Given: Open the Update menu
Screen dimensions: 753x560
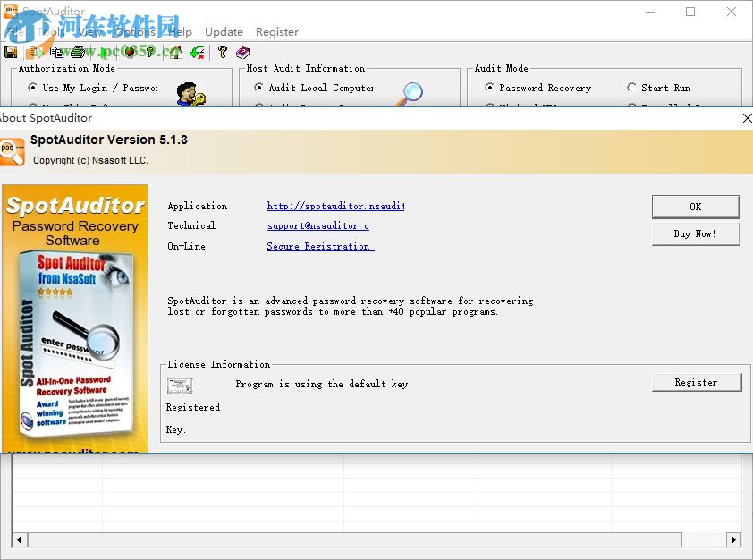Looking at the screenshot, I should coord(224,31).
